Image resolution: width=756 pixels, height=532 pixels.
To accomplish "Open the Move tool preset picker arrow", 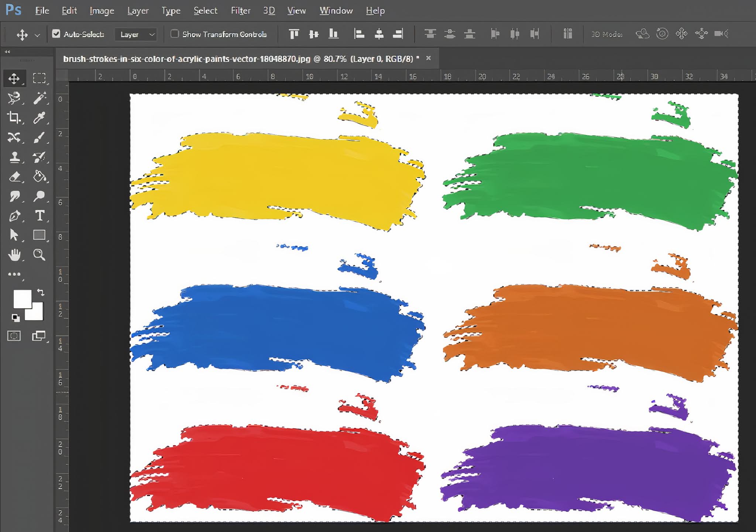I will click(37, 35).
